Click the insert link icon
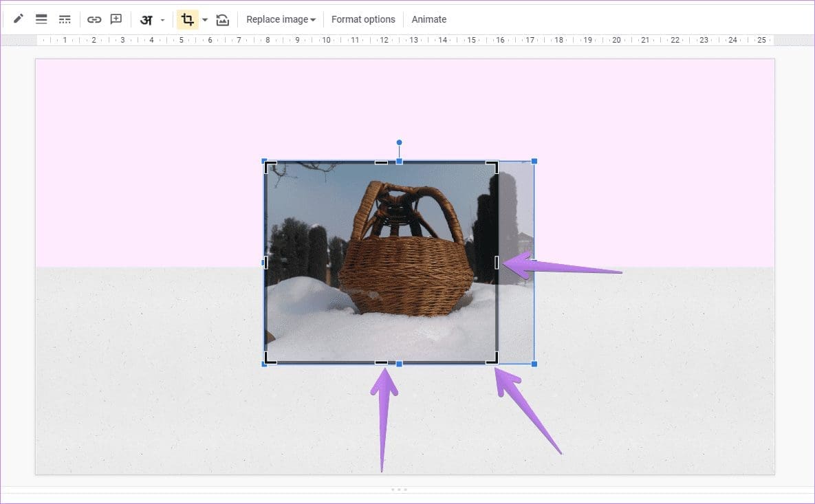Viewport: 815px width, 504px height. (94, 19)
